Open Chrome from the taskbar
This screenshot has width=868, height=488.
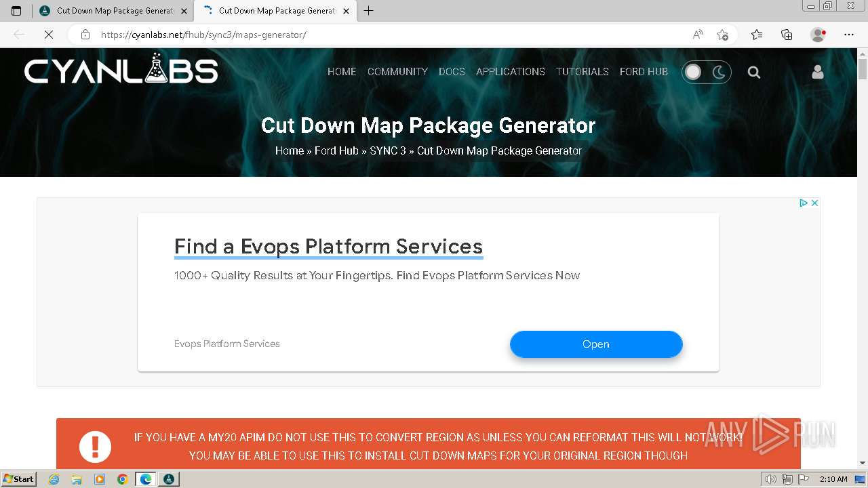[x=122, y=479]
